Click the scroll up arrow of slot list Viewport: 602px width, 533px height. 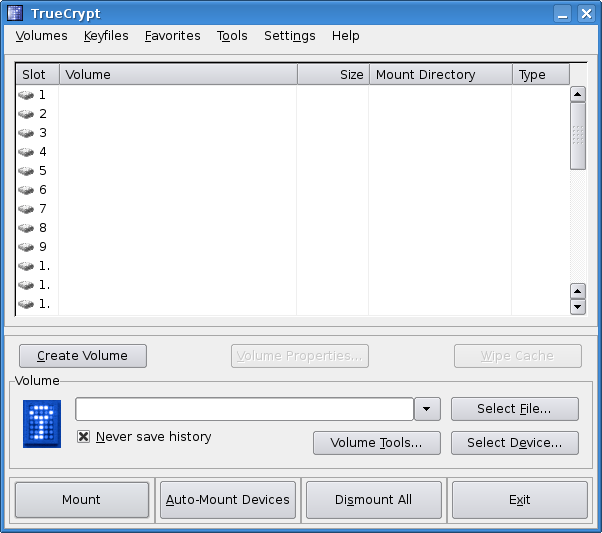click(x=577, y=94)
